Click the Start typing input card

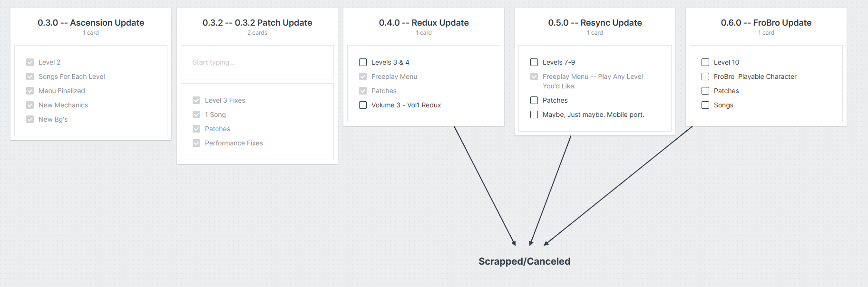(257, 62)
